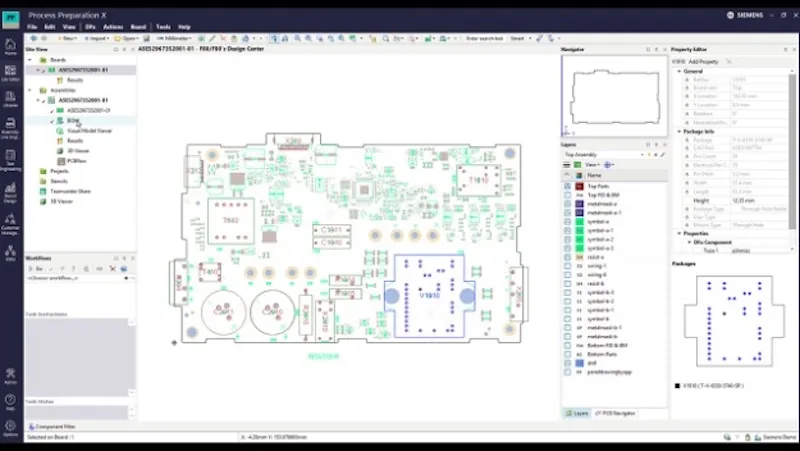Screen dimensions: 800x451
Task: Select the Projects tree item
Action: (x=59, y=171)
